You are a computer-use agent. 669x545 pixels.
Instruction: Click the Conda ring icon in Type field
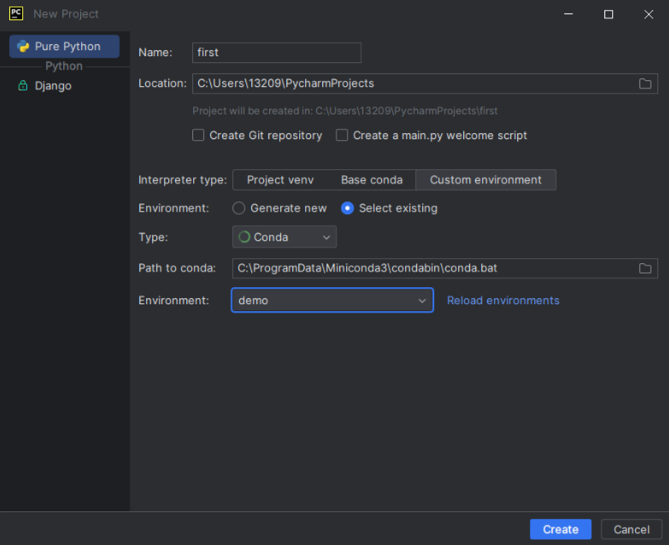click(x=244, y=237)
